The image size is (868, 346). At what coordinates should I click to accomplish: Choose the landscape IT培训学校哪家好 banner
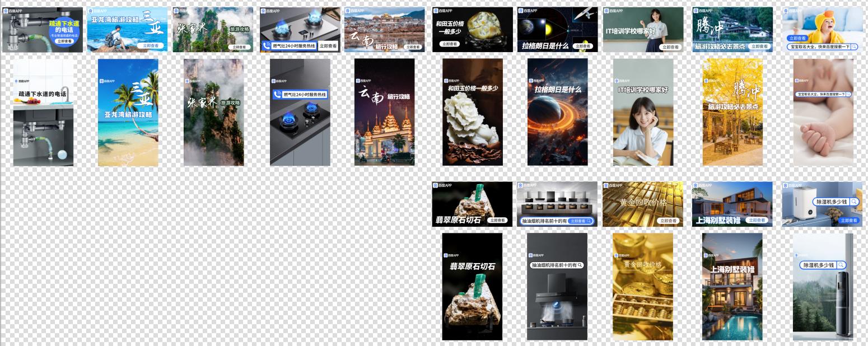[643, 30]
